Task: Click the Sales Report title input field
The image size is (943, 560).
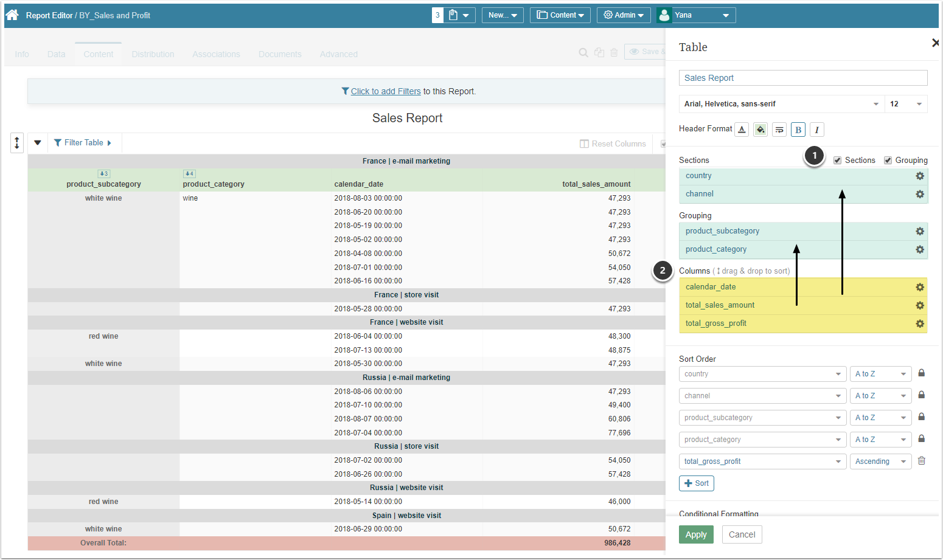Action: coord(803,78)
